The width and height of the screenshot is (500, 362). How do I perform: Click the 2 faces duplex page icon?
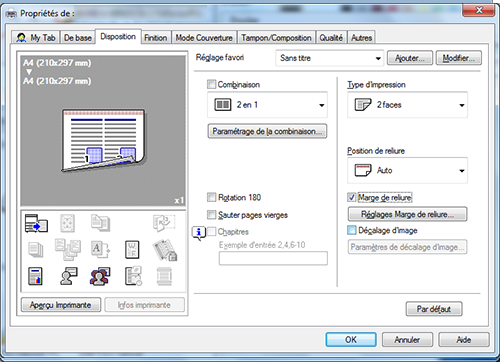tap(363, 105)
